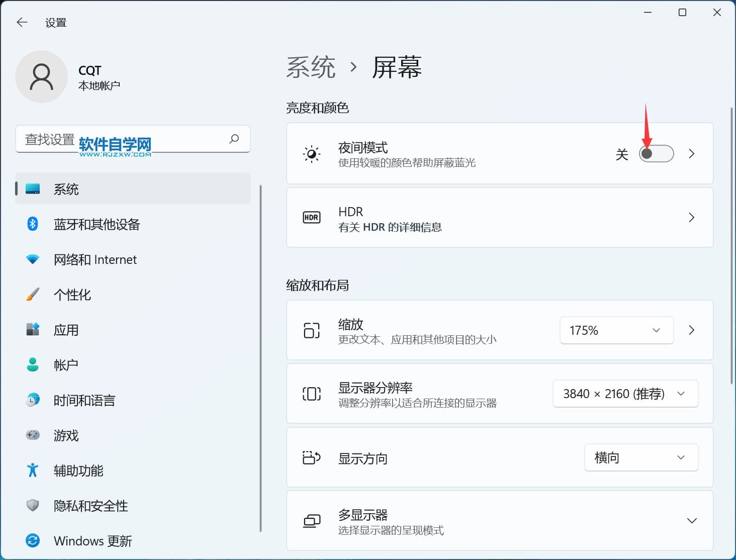Click the gaming controller icon
The image size is (736, 560).
(33, 435)
